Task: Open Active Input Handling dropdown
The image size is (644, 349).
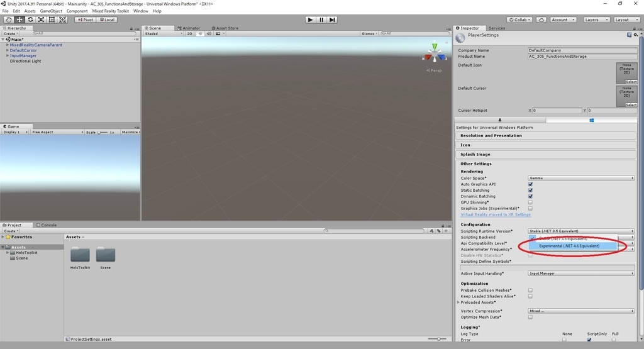Action: pos(581,274)
